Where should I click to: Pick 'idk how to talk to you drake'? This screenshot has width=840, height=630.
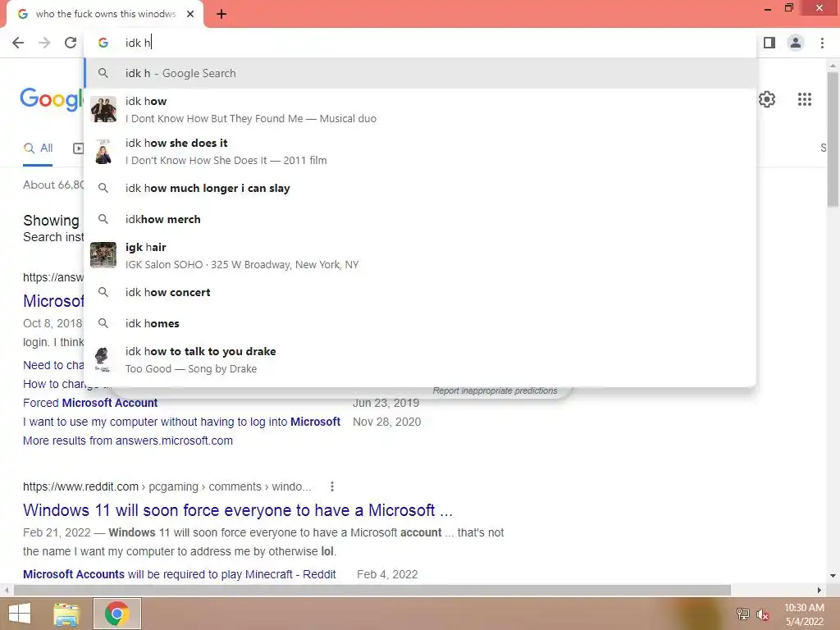(x=420, y=359)
